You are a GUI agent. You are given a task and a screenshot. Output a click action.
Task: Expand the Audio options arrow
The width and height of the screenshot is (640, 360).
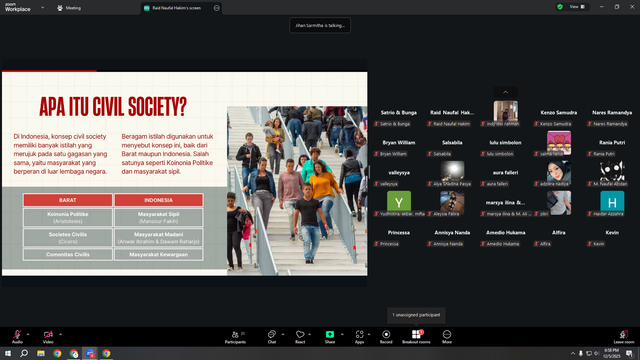pos(28,334)
